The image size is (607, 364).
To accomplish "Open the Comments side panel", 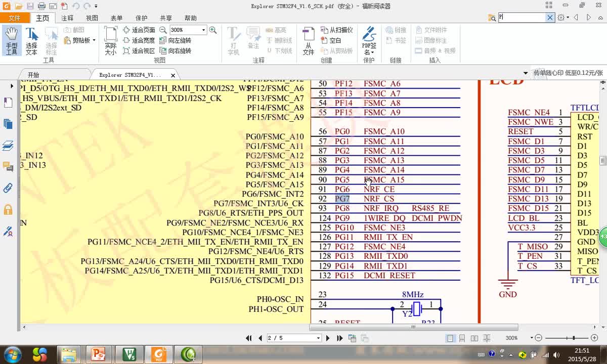I will click(8, 167).
